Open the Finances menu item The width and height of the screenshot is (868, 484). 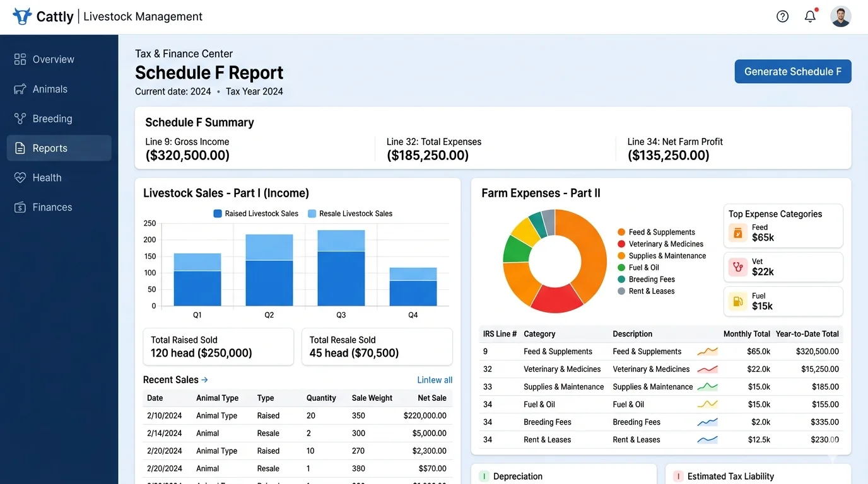pyautogui.click(x=59, y=207)
